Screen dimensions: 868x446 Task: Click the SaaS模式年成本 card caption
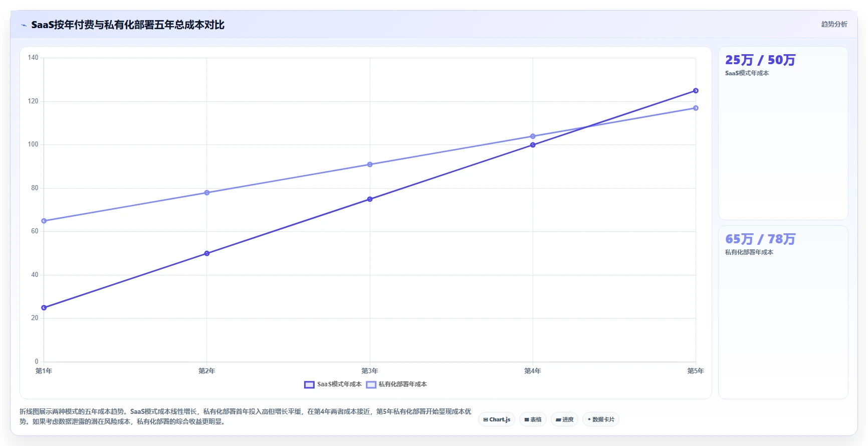point(747,73)
